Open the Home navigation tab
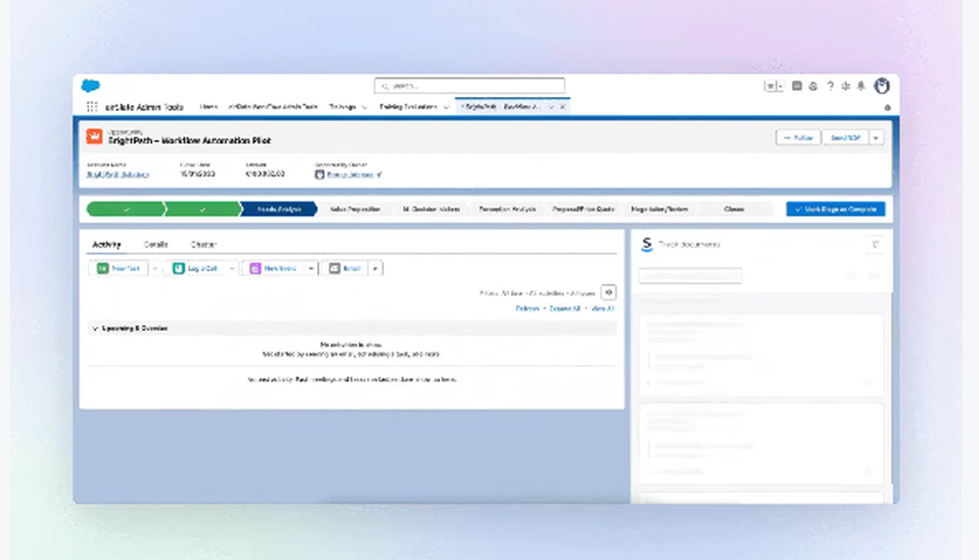979x560 pixels. [x=209, y=107]
